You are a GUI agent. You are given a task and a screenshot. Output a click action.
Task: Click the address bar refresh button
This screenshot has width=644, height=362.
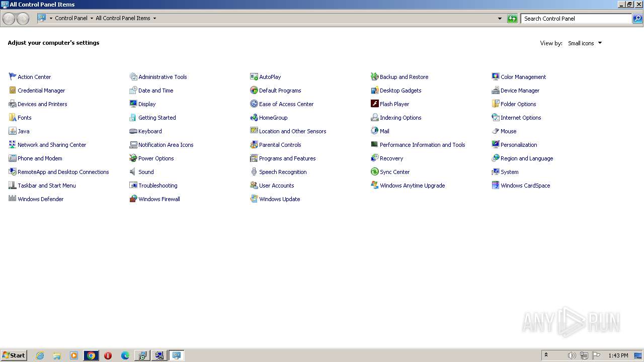[512, 19]
